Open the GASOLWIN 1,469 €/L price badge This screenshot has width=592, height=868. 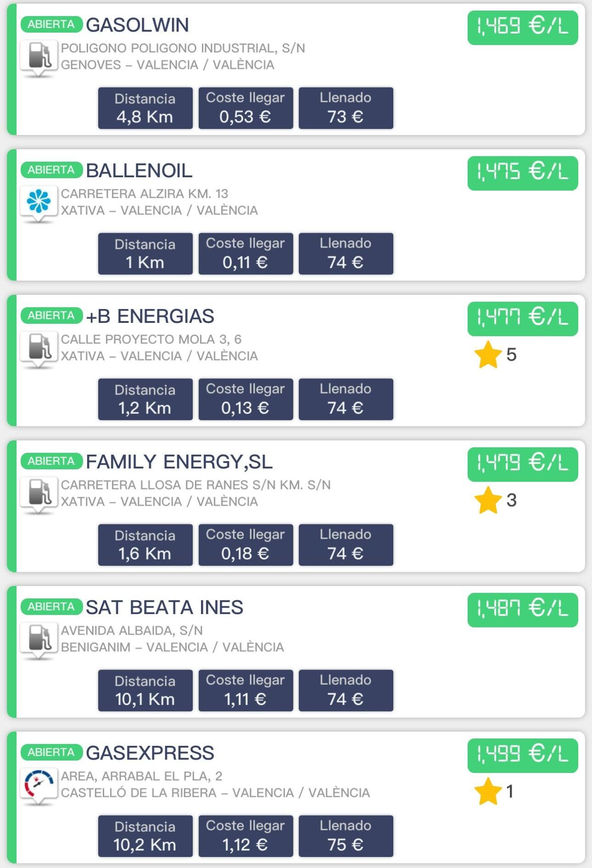point(523,28)
